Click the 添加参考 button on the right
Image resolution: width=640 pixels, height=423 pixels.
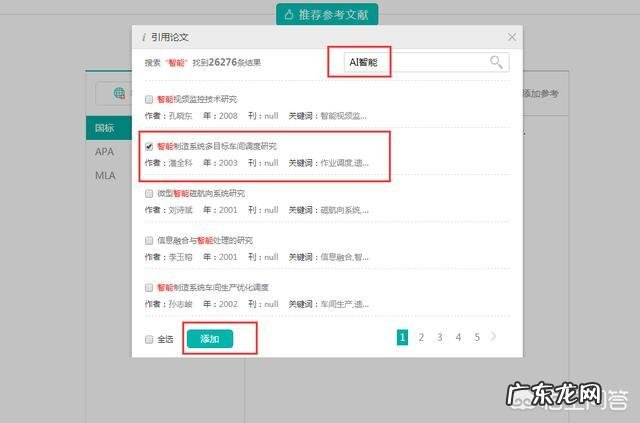540,93
